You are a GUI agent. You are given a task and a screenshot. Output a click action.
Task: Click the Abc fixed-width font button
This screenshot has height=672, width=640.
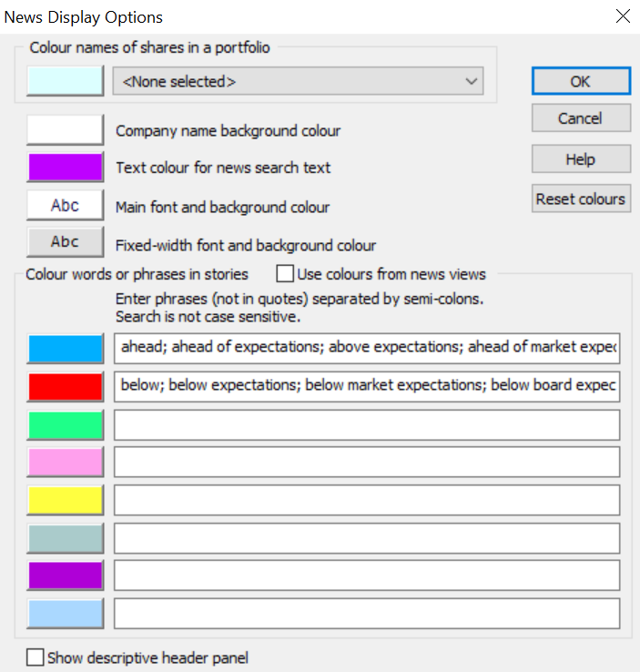[66, 242]
